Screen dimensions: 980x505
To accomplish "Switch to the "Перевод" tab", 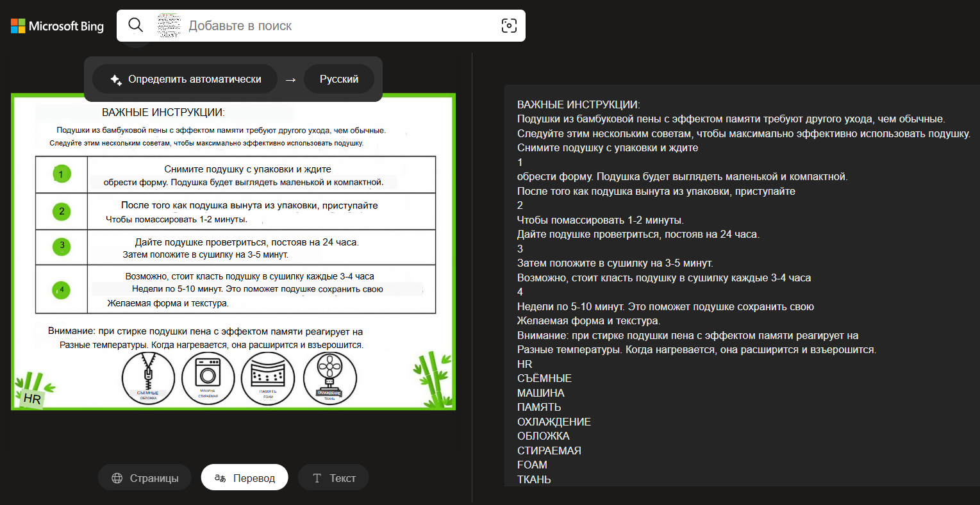I will (x=245, y=478).
